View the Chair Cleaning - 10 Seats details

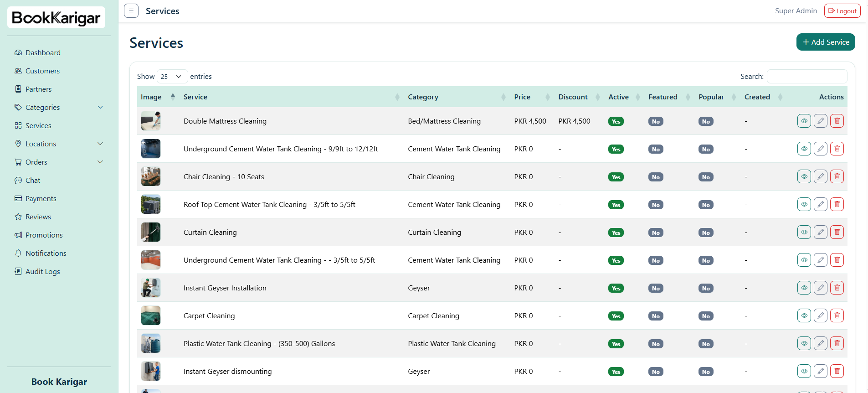[x=804, y=176]
